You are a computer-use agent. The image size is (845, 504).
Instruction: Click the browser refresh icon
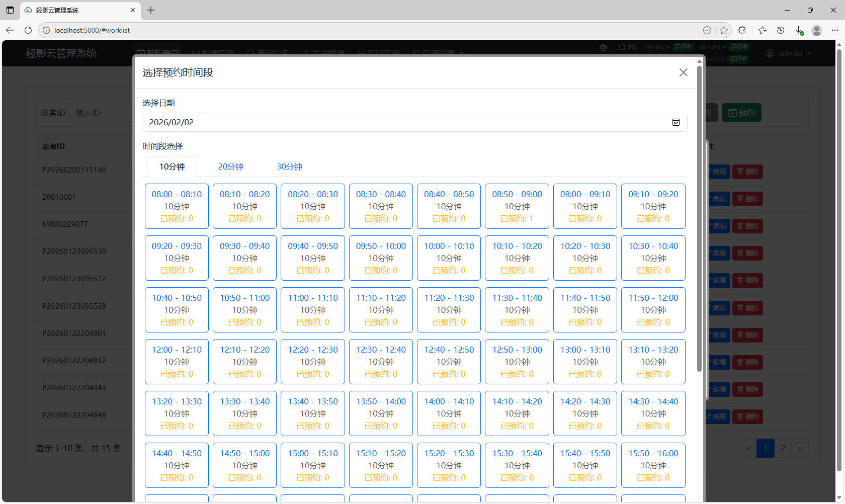pyautogui.click(x=28, y=30)
